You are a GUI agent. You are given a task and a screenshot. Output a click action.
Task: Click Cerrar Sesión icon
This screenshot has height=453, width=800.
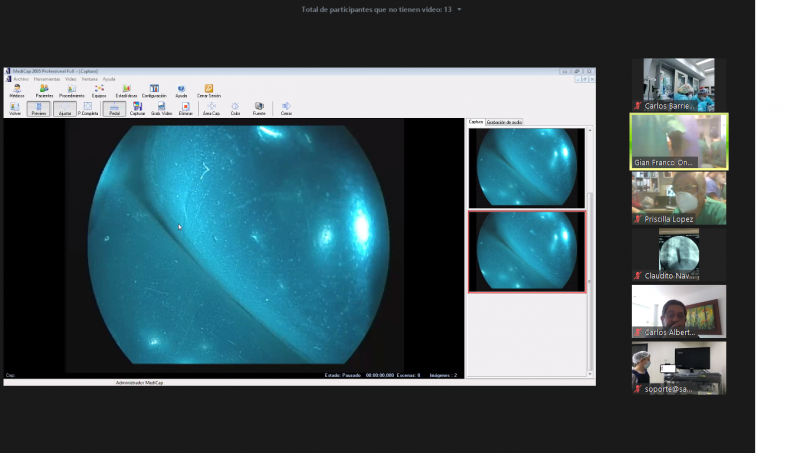209,90
